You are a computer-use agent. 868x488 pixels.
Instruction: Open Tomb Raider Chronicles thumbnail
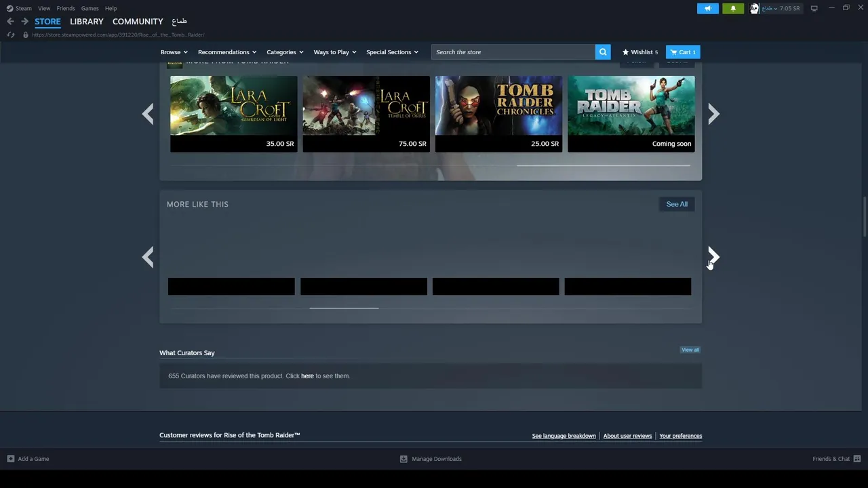click(x=498, y=106)
